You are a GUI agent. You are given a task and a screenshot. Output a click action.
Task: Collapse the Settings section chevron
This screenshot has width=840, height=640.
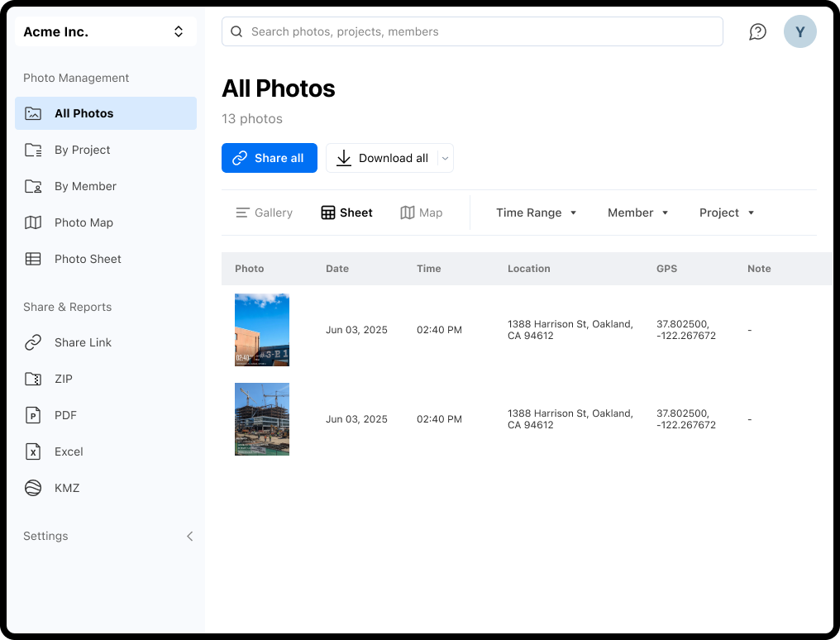coord(189,536)
